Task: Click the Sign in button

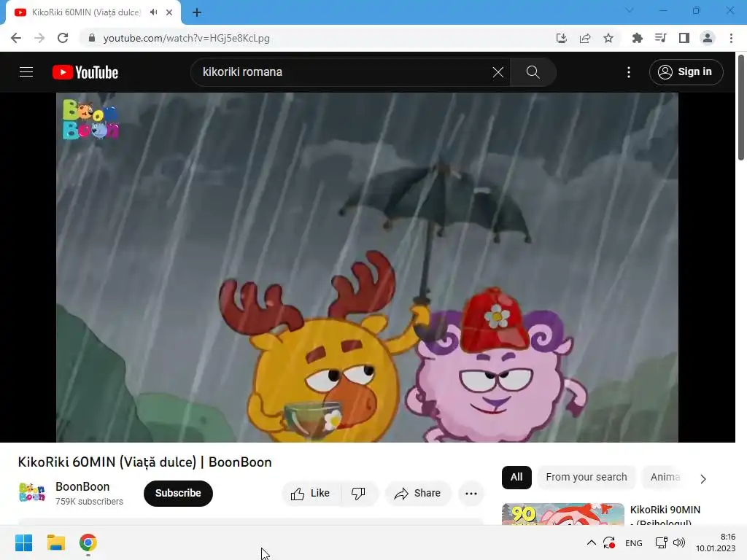Action: [686, 72]
